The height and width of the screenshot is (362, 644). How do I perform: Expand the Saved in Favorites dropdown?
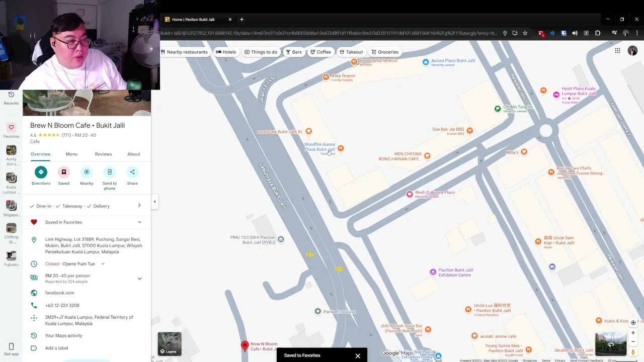click(x=139, y=222)
